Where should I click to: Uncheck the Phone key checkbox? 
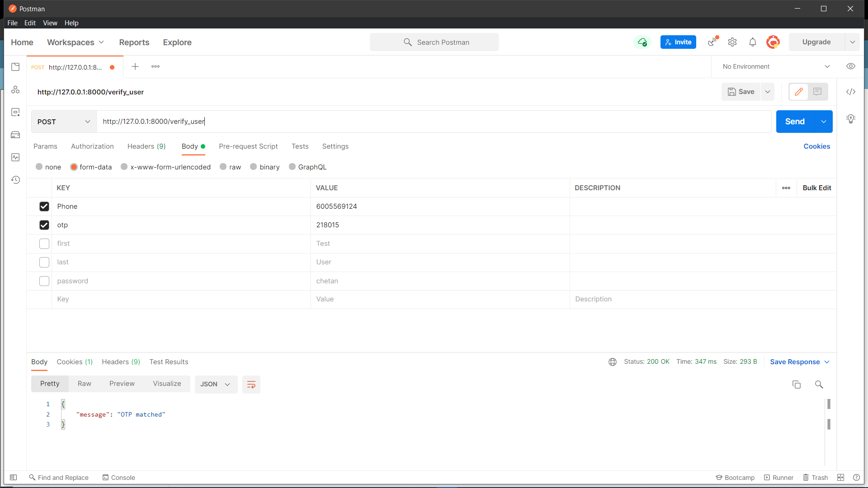point(44,206)
